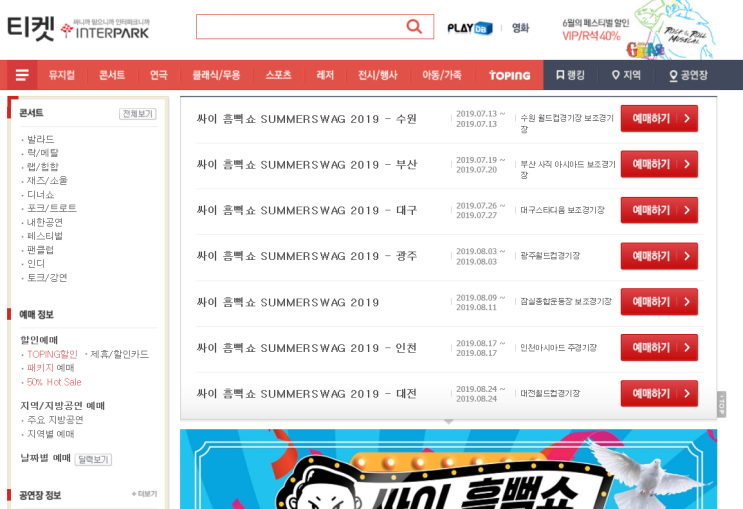Screen dimensions: 743x509
Task: Book the 부산 SUMMERSWAG show
Action: click(x=659, y=164)
